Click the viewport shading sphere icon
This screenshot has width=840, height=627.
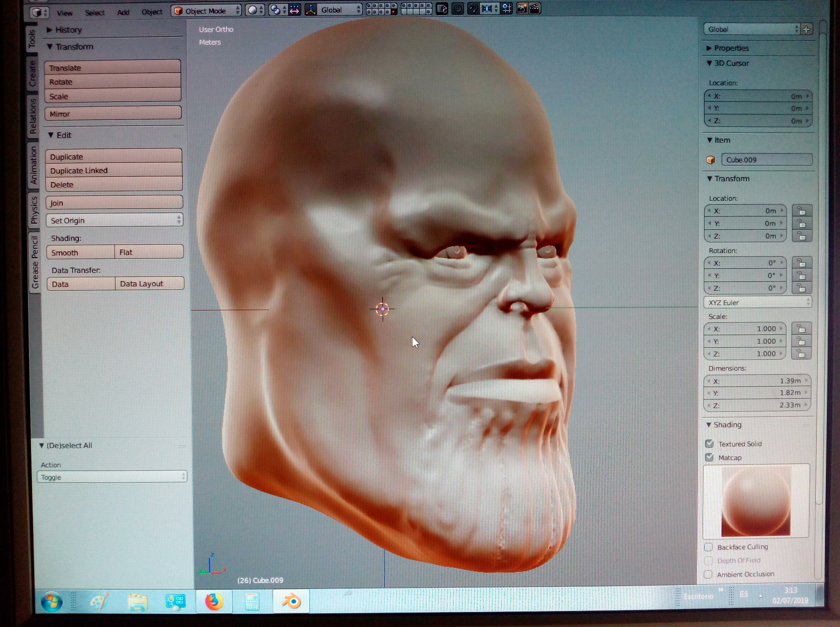pos(252,10)
